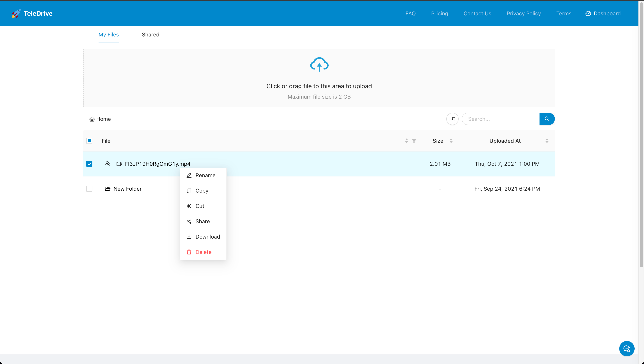Click the Home folder icon
644x364 pixels.
[92, 119]
